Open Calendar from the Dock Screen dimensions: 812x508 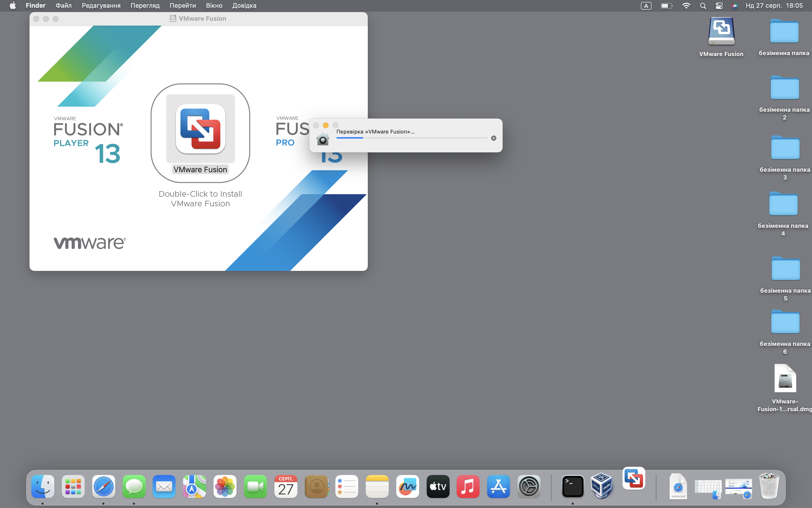click(286, 486)
